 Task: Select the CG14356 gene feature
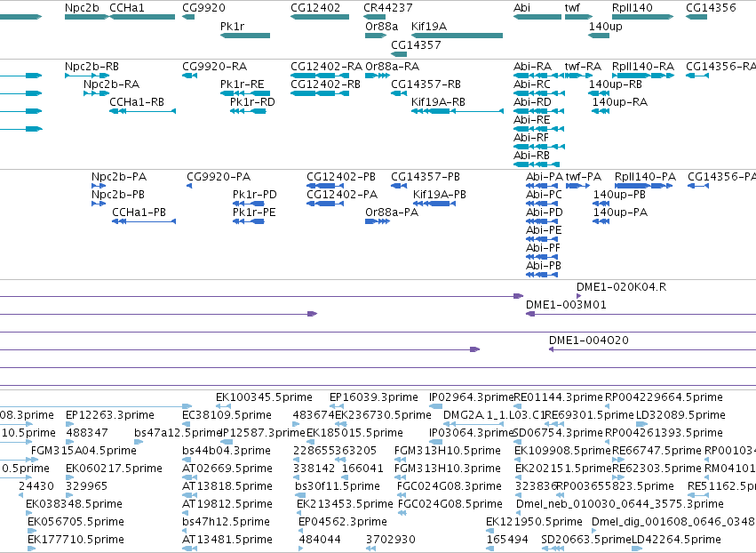coord(696,17)
